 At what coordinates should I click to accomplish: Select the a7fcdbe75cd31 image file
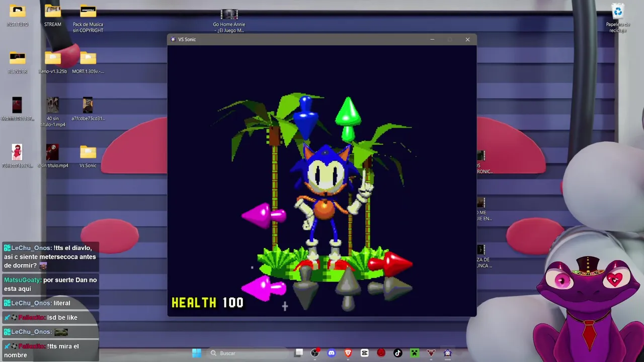88,110
